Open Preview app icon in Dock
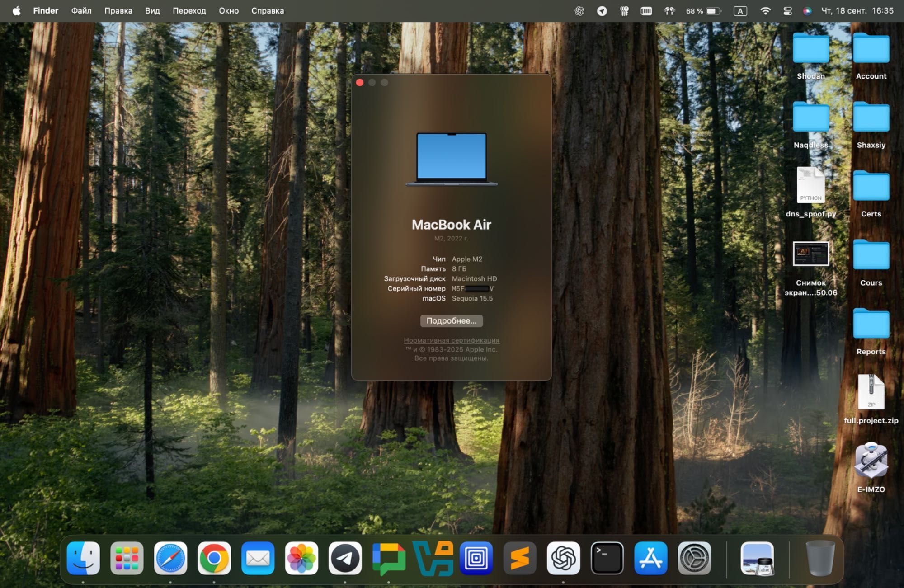This screenshot has width=904, height=588. point(758,558)
